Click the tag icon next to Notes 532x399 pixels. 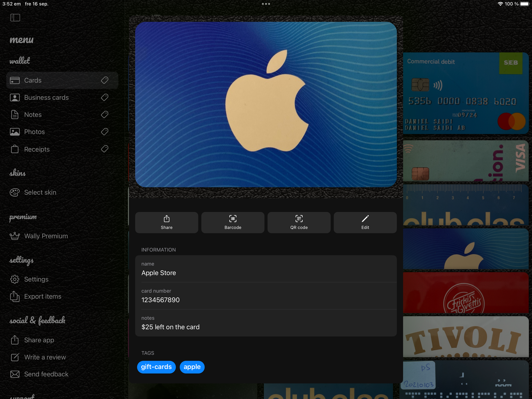click(105, 115)
